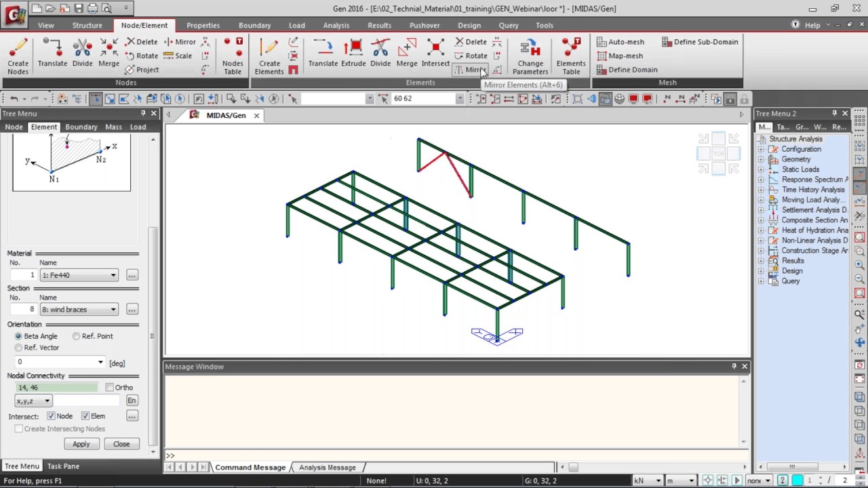The height and width of the screenshot is (488, 868).
Task: Toggle the Intersect Node checkbox
Action: (x=51, y=416)
